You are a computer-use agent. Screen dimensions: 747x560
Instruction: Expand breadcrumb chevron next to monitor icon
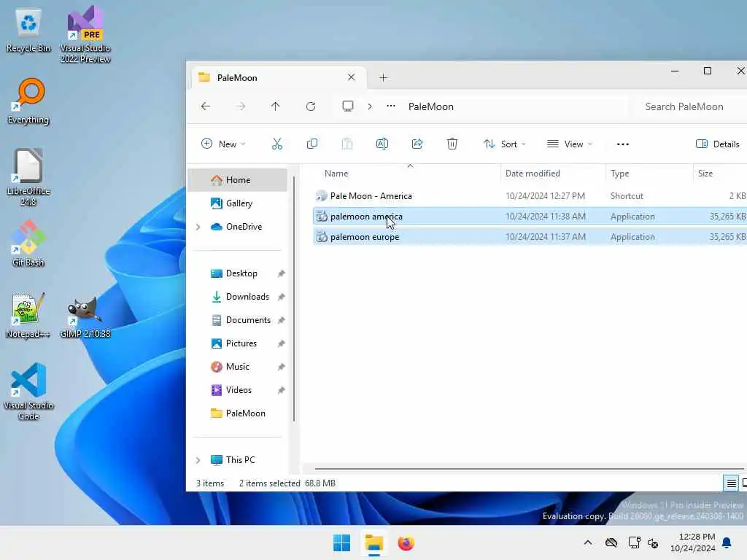click(370, 106)
